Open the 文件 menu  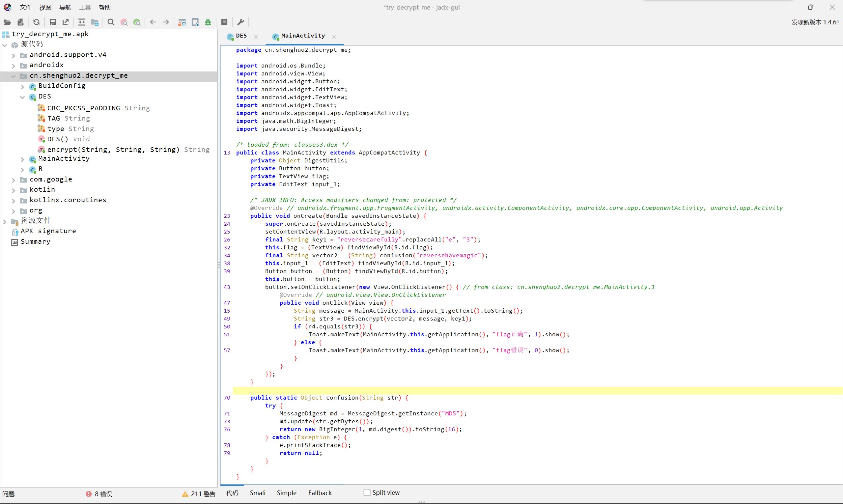25,7
